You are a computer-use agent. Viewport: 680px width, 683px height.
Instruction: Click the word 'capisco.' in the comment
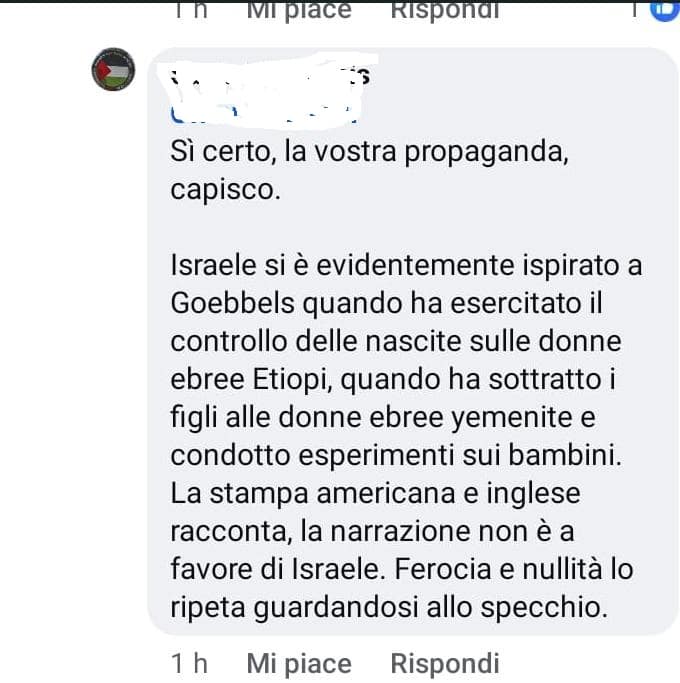click(x=226, y=190)
